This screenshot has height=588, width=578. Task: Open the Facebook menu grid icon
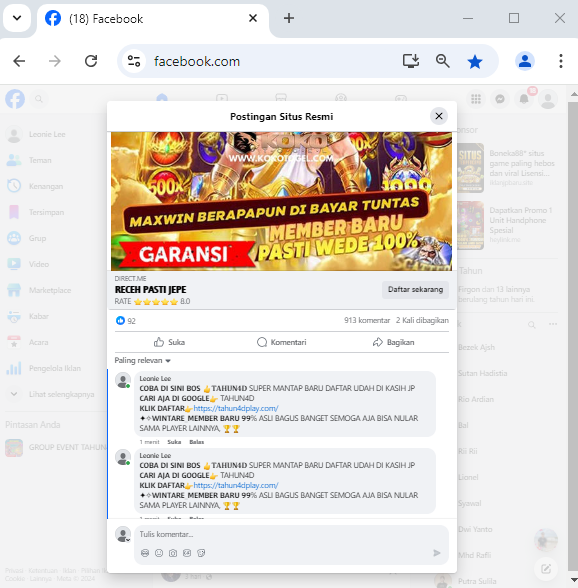tap(476, 99)
